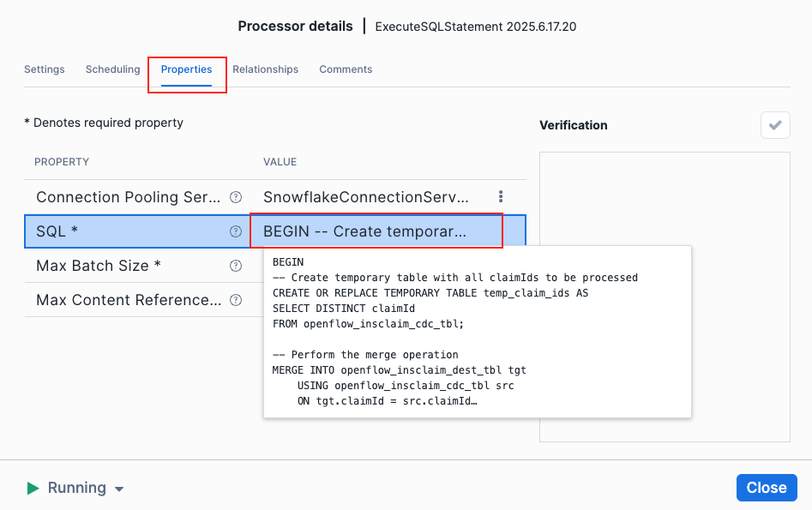Image resolution: width=812 pixels, height=510 pixels.
Task: Click the Connection Pooling Service property name
Action: 129,197
